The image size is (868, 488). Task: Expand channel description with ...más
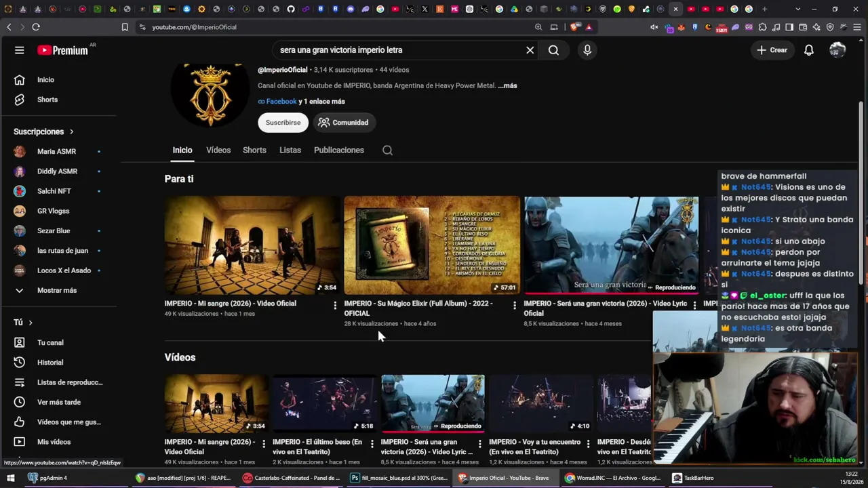[507, 86]
